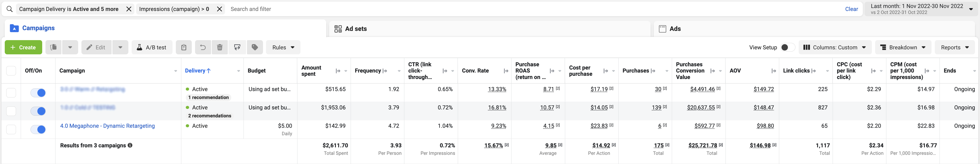This screenshot has height=164, width=980.
Task: Open the date range selector dropdown
Action: coord(921,9)
